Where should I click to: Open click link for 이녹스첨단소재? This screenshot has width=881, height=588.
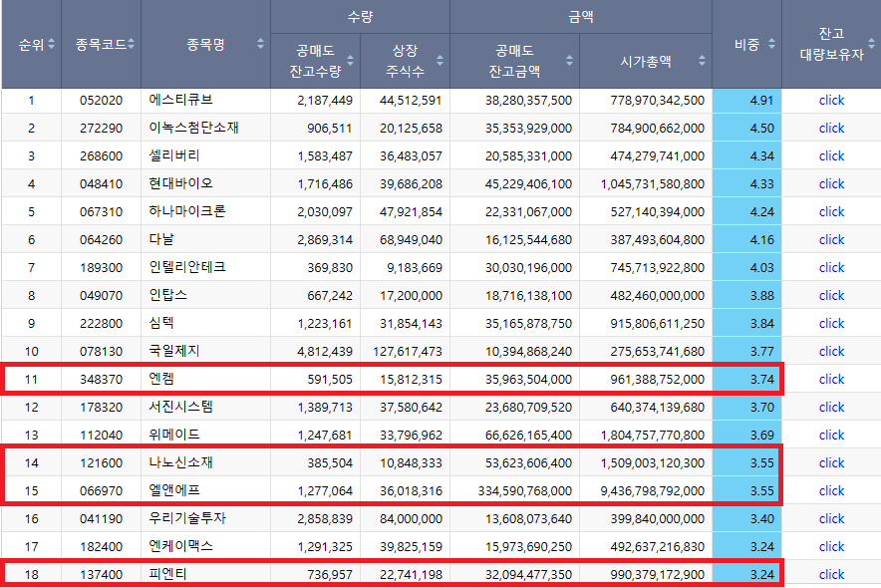point(831,128)
